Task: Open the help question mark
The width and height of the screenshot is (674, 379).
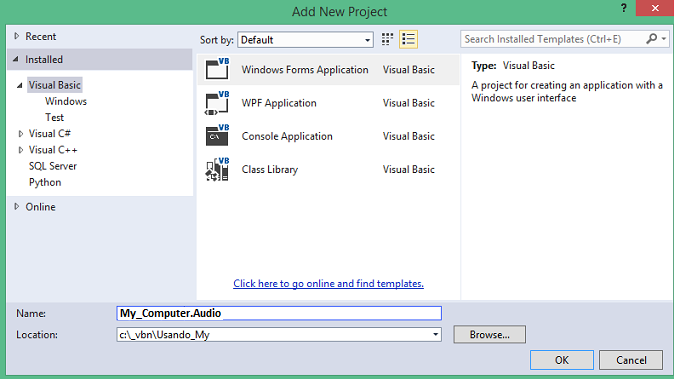Action: click(x=624, y=8)
